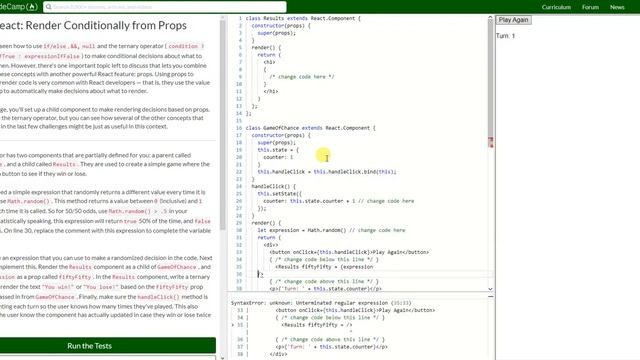Image resolution: width=640 pixels, height=360 pixels.
Task: Click 'this.setState({' on line 25
Action: (280, 193)
